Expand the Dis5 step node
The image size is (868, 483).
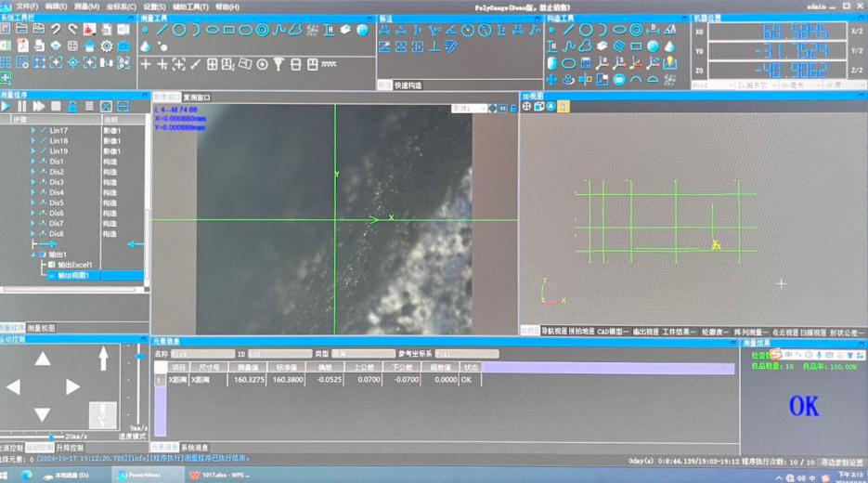[33, 203]
